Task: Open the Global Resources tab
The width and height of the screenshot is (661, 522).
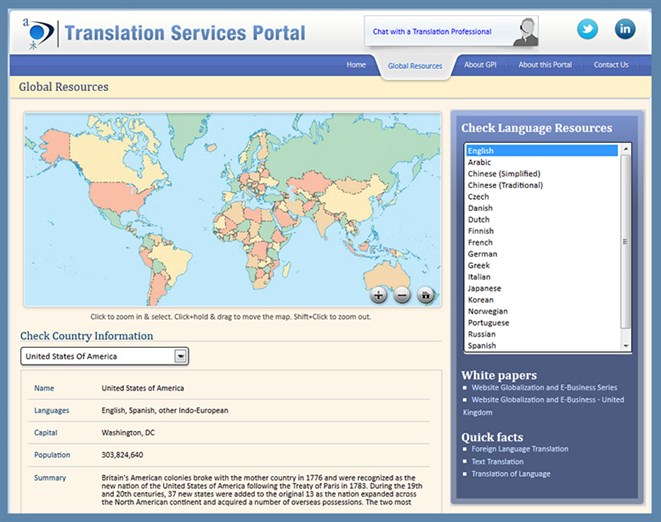Action: click(415, 66)
